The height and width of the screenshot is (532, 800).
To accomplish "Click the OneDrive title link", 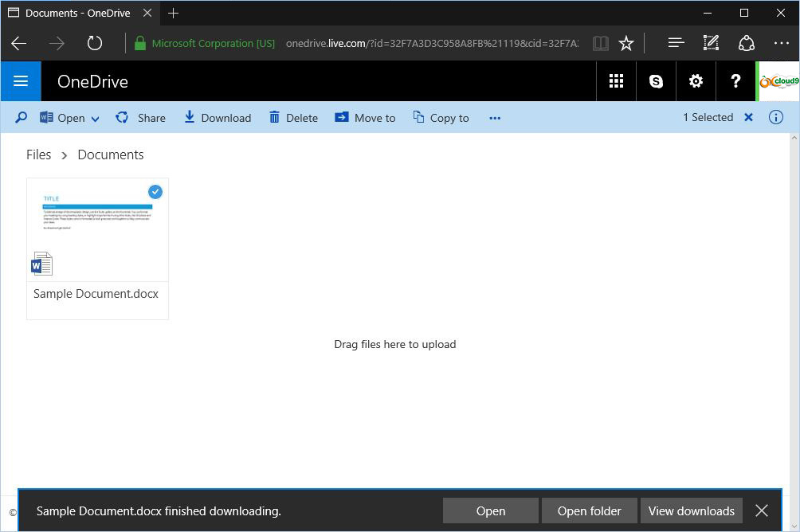I will pos(92,81).
